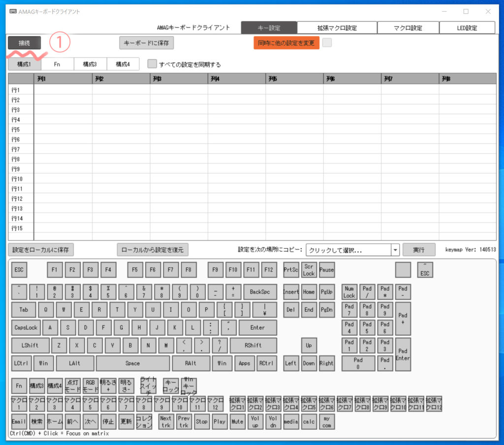Toggle すべての設定を同期する checkbox
This screenshot has height=445, width=504.
(153, 64)
